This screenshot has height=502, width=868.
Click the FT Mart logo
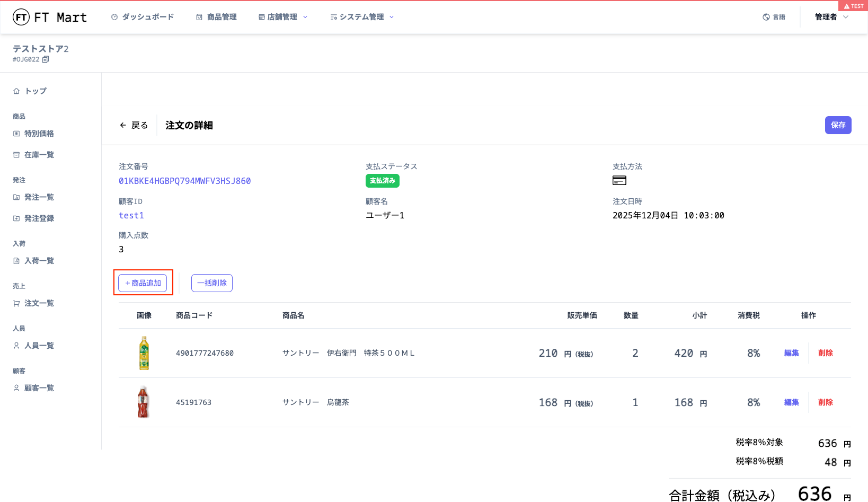tap(50, 17)
